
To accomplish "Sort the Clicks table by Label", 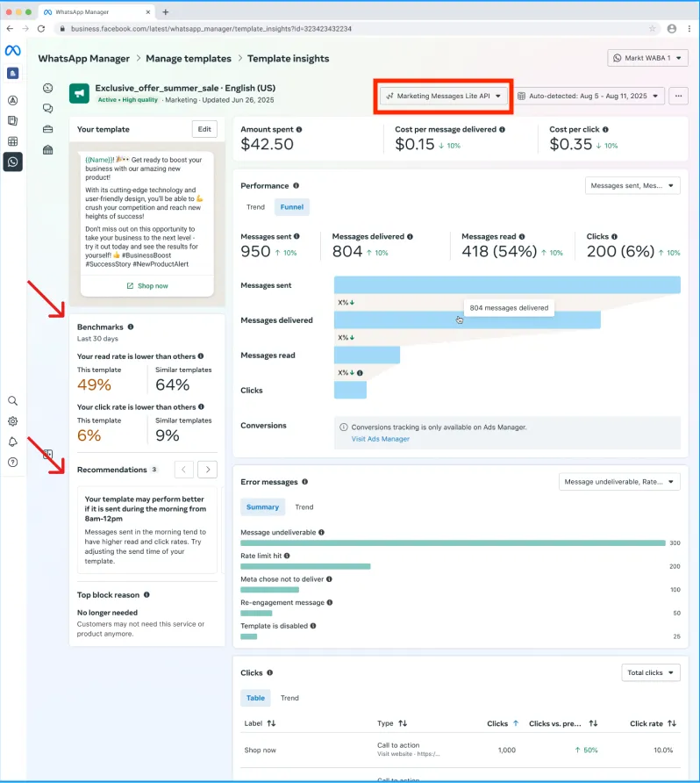I will click(271, 723).
